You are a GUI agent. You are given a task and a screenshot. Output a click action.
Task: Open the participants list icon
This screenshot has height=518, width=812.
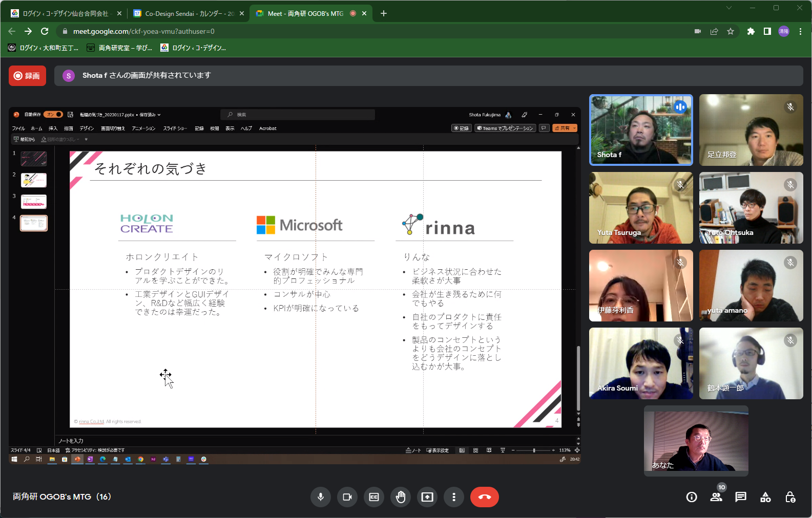716,497
